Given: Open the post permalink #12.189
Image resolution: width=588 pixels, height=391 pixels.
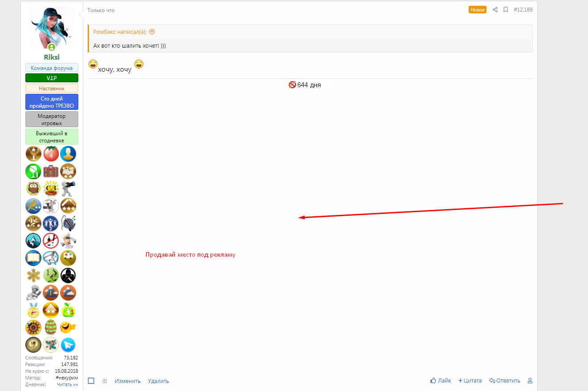Looking at the screenshot, I should (x=523, y=10).
